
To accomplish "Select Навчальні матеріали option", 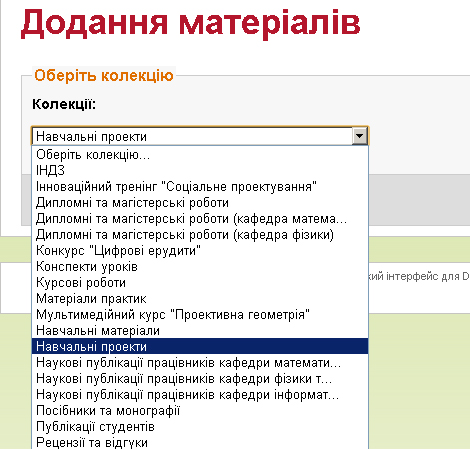I will pos(200,331).
